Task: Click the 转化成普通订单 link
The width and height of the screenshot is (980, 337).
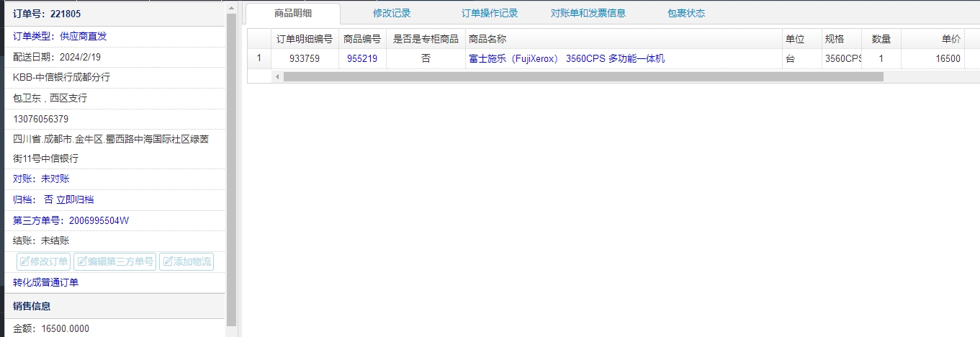Action: 46,282
